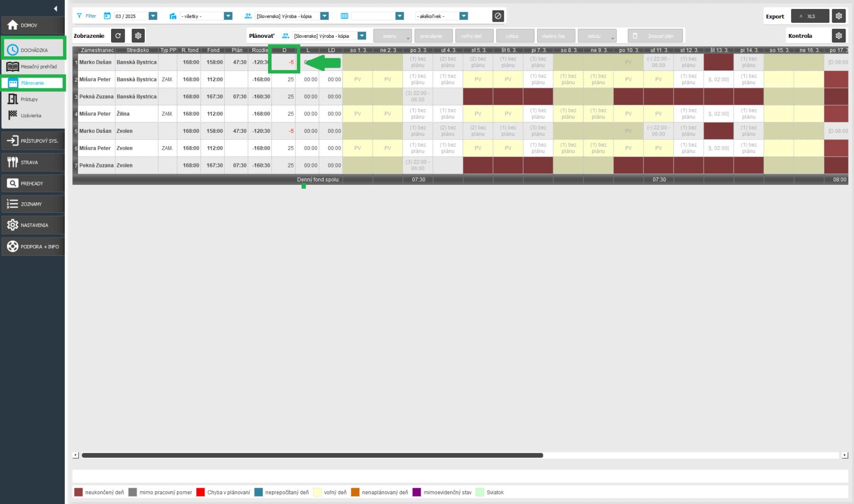
Task: Click the horizontal scrollbar right arrow
Action: [845, 455]
